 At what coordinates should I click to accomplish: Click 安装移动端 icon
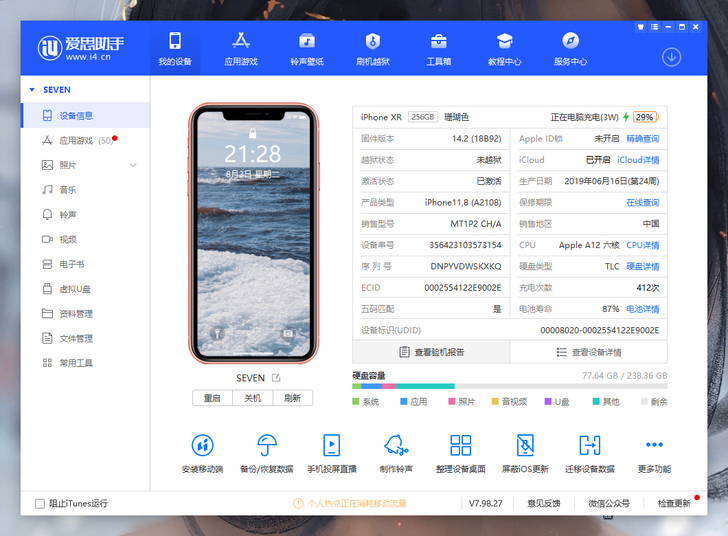tap(202, 445)
